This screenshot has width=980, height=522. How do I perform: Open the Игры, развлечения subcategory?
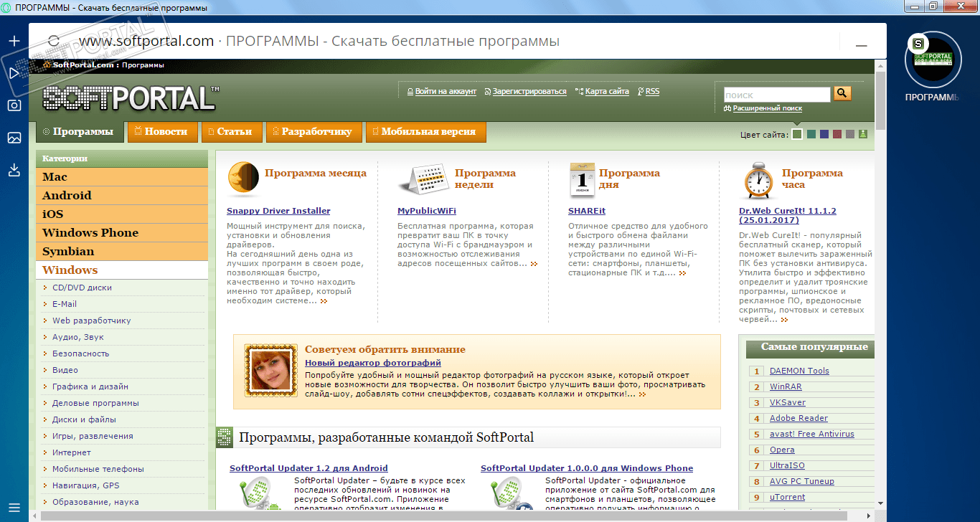coord(93,436)
